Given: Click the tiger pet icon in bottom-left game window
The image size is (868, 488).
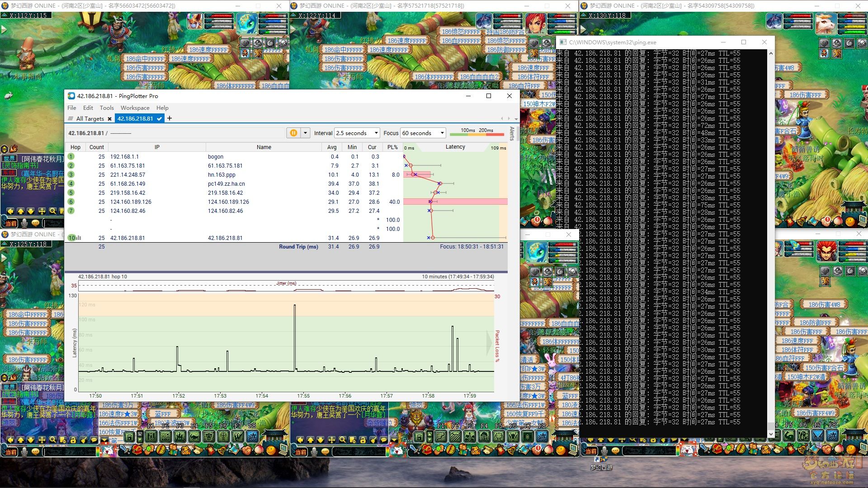Looking at the screenshot, I should 186,450.
